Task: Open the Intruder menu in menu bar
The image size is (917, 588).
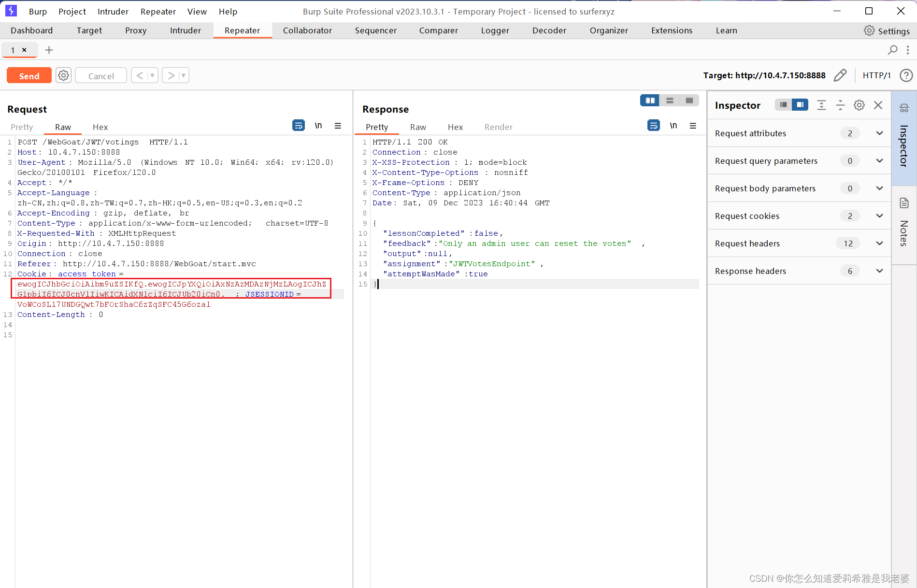Action: coord(113,12)
